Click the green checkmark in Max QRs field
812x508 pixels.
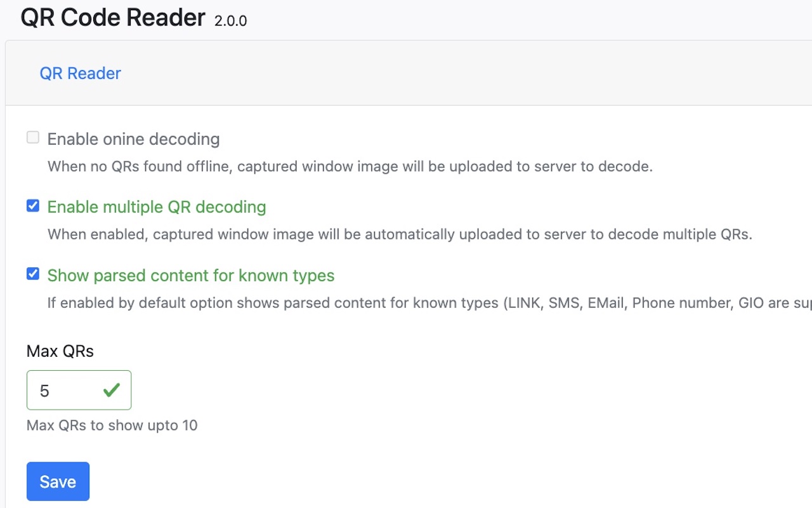click(112, 390)
